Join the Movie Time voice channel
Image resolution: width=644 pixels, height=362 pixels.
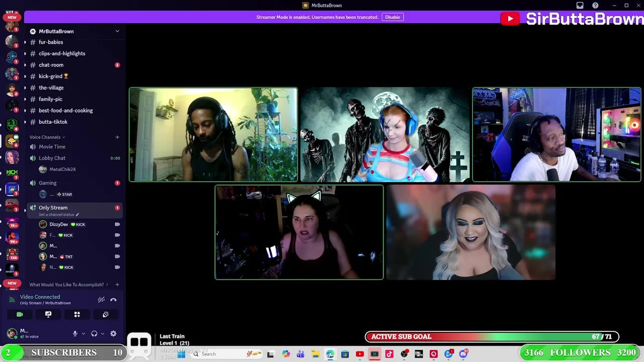52,147
